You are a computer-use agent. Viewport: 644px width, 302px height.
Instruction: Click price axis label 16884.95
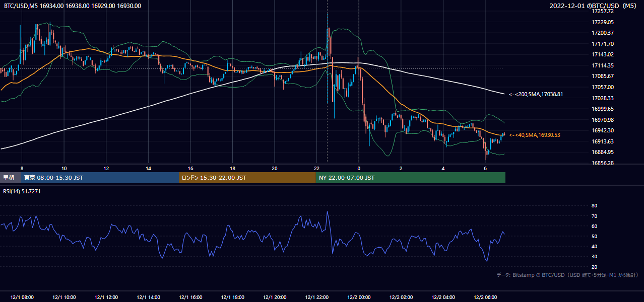pyautogui.click(x=603, y=152)
